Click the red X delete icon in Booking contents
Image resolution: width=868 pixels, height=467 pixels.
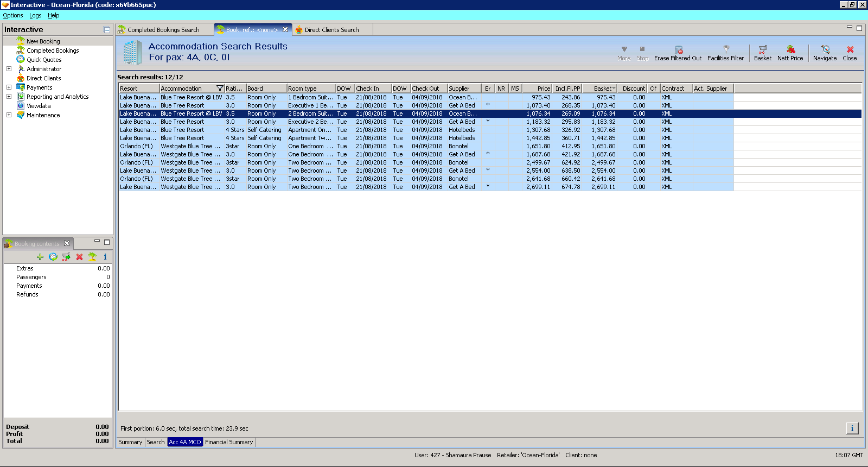click(79, 257)
